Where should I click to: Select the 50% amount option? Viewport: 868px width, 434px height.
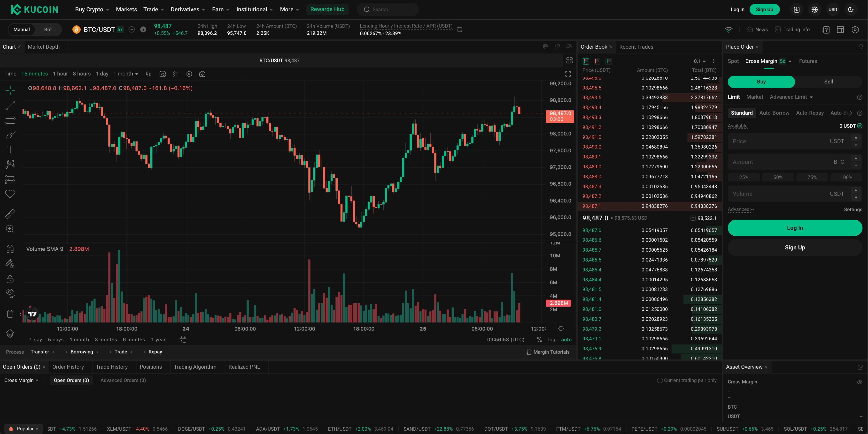pyautogui.click(x=778, y=177)
